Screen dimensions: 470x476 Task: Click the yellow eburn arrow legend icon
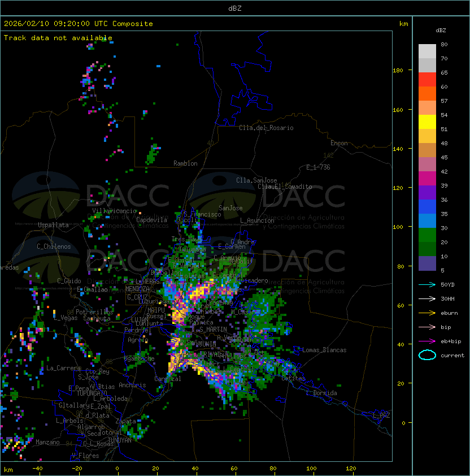click(x=427, y=313)
